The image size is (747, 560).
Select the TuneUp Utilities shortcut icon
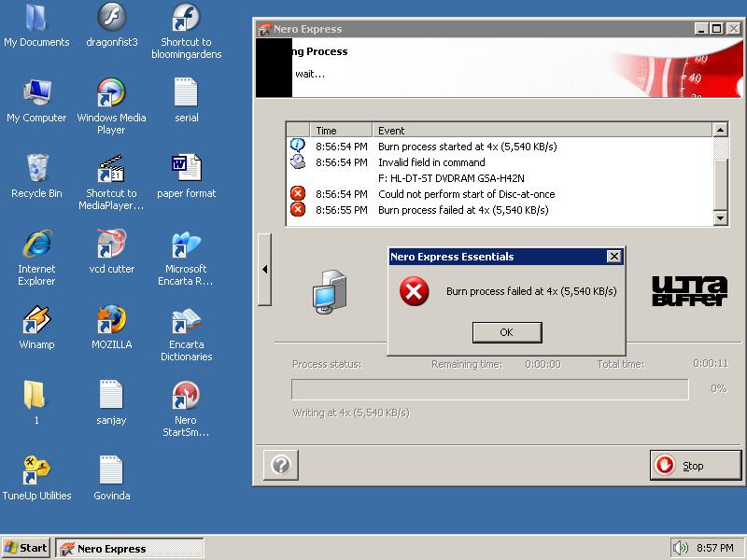point(36,479)
